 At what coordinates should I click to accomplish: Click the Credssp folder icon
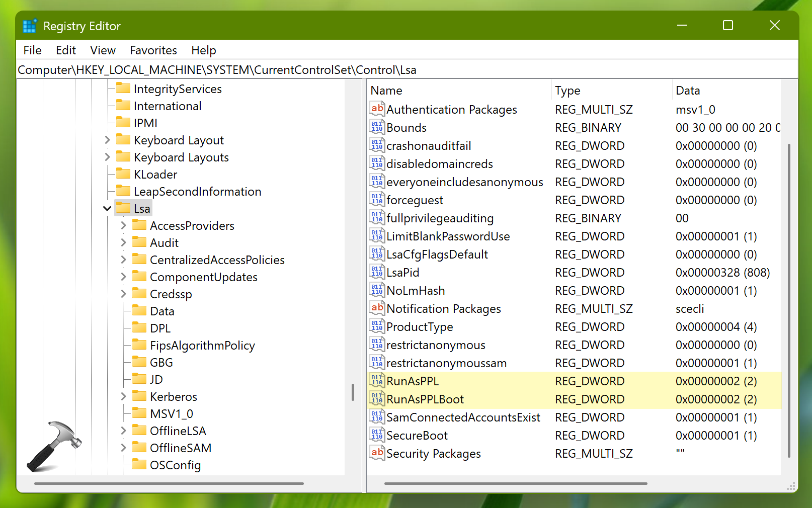point(139,294)
